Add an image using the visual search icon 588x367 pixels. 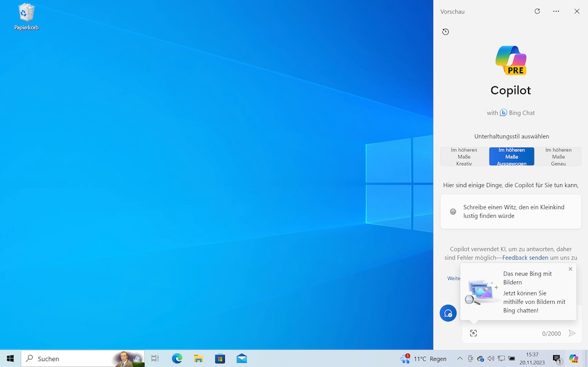(473, 333)
